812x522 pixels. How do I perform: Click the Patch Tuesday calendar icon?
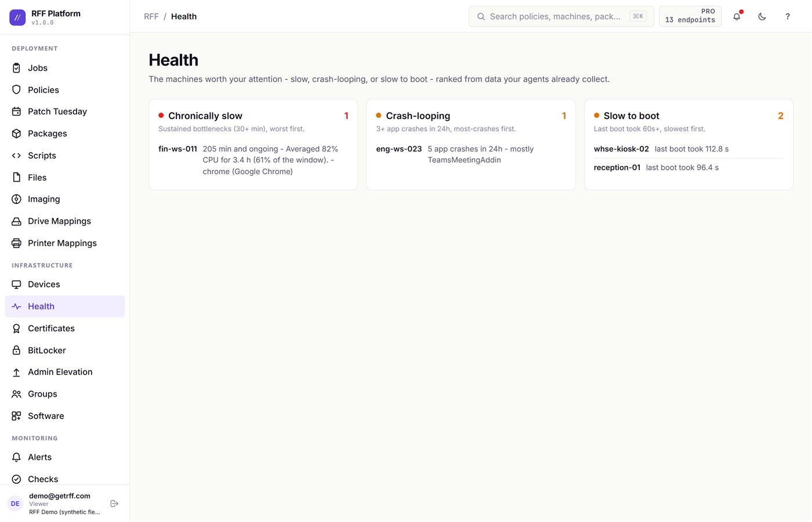click(16, 111)
